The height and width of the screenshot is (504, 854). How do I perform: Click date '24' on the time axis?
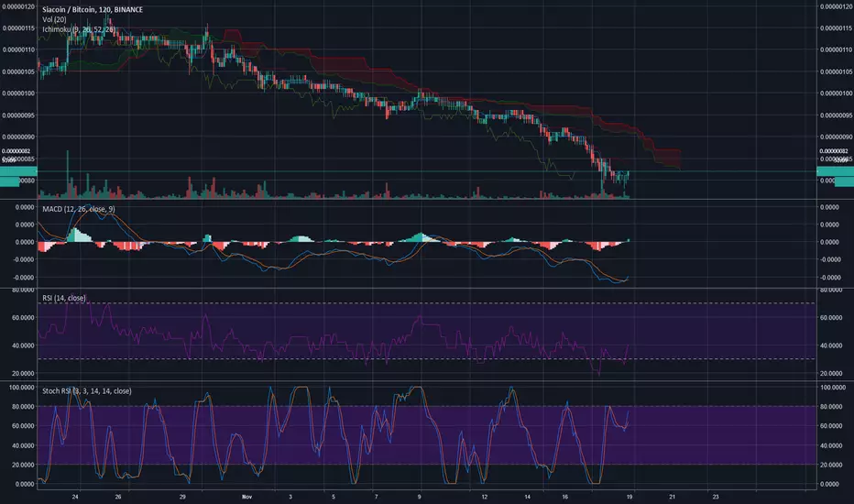pyautogui.click(x=75, y=497)
